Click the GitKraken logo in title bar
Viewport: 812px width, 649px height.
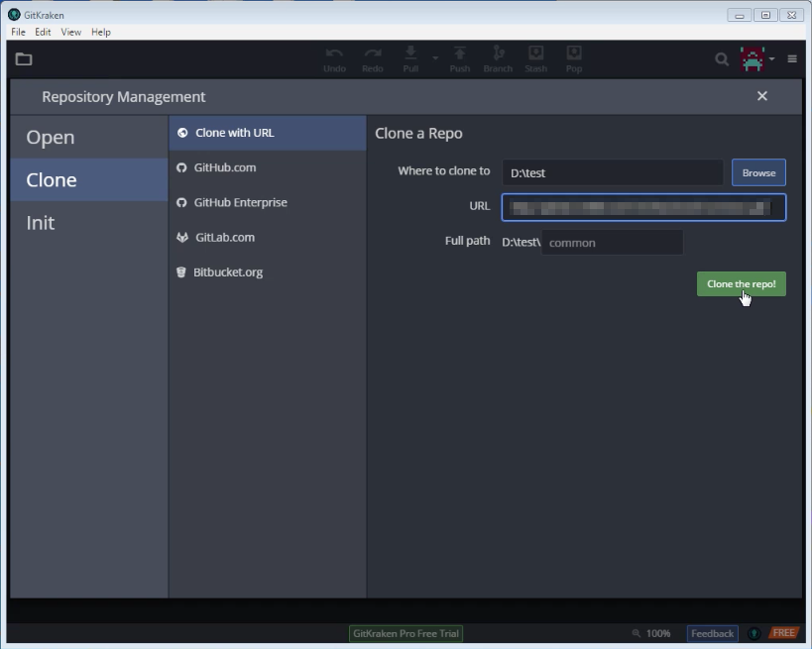tap(14, 15)
